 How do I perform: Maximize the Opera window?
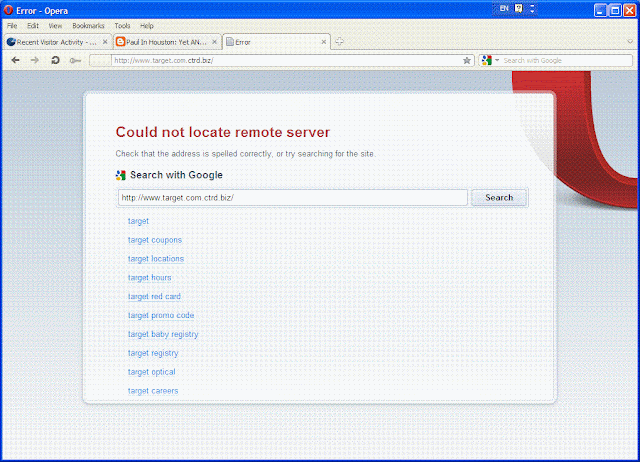(x=615, y=10)
